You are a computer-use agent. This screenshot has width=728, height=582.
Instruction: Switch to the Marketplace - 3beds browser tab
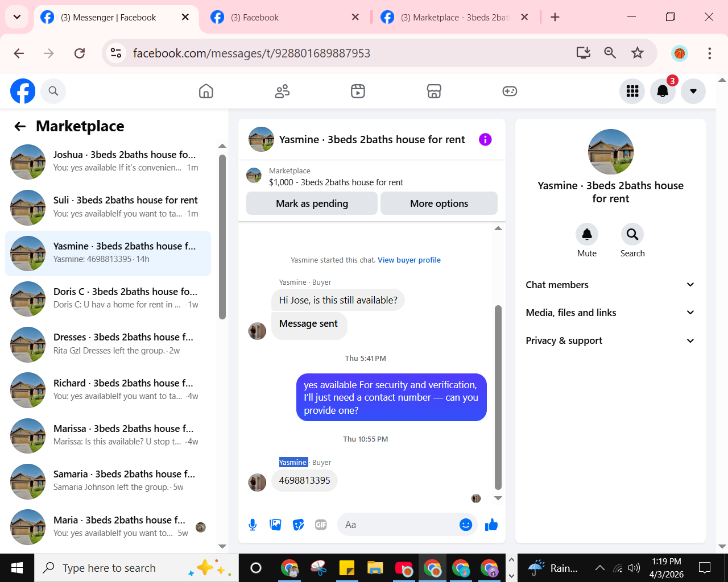pyautogui.click(x=455, y=17)
